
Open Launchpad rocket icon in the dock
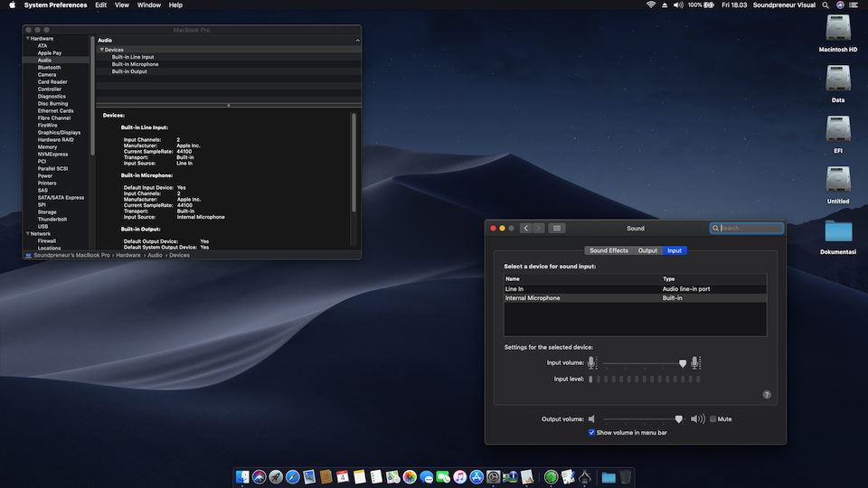click(x=276, y=476)
